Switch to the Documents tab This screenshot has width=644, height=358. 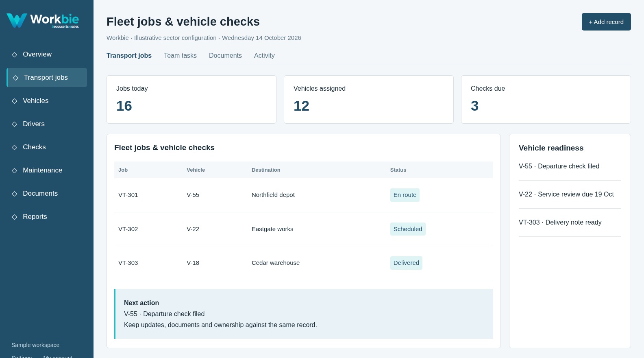tap(225, 56)
